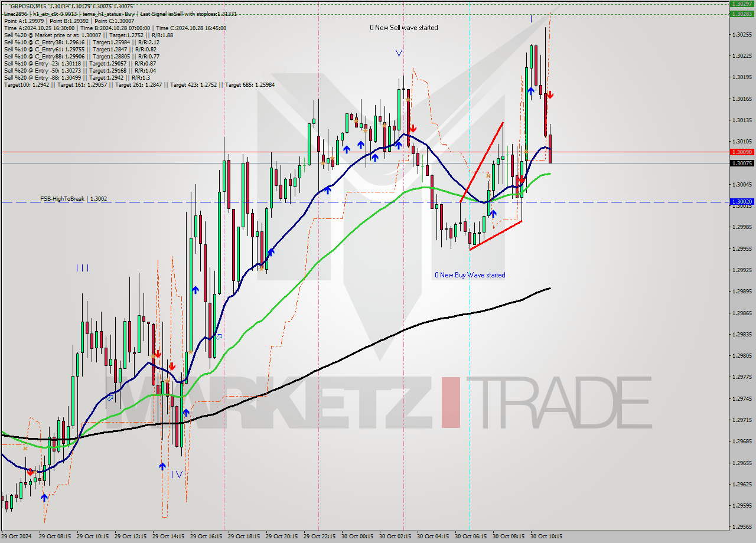Viewport: 756px width, 543px height.
Task: Click the 1.30225 price axis label
Action: [742, 55]
